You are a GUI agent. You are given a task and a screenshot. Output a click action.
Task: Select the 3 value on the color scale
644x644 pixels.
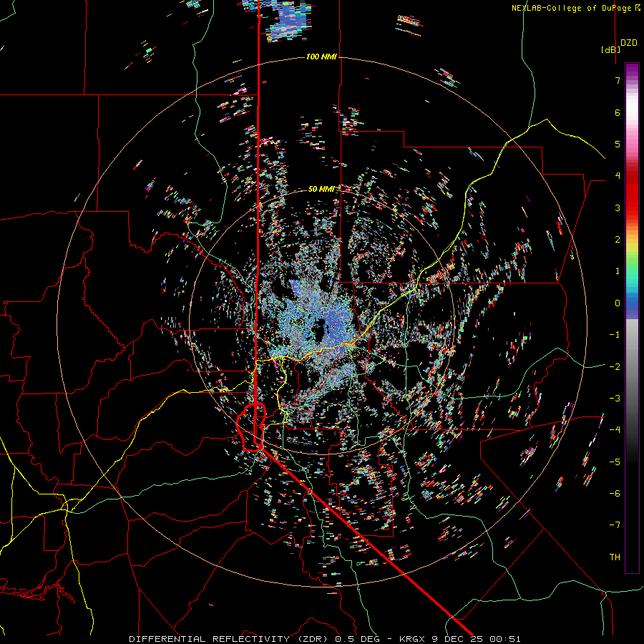pos(618,208)
